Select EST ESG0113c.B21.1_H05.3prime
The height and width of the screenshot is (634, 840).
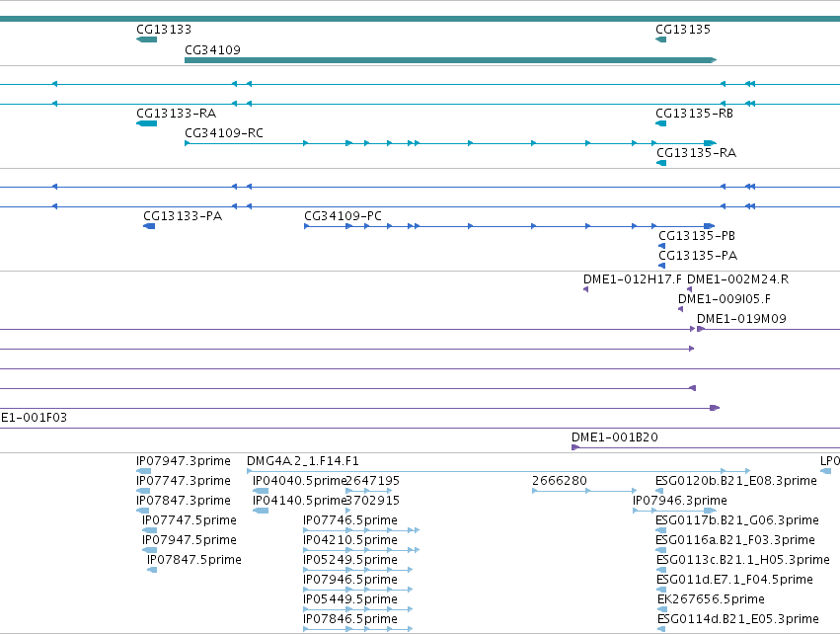[743, 560]
